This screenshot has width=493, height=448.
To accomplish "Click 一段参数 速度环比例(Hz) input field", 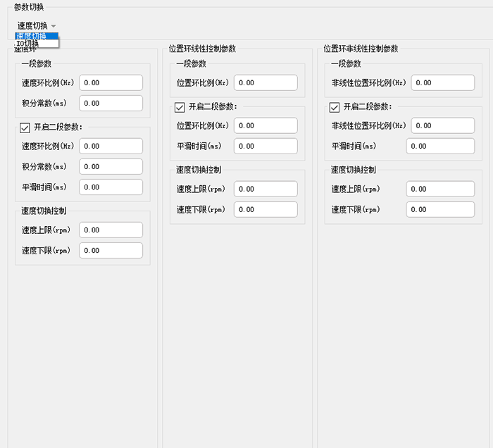I will click(x=111, y=83).
